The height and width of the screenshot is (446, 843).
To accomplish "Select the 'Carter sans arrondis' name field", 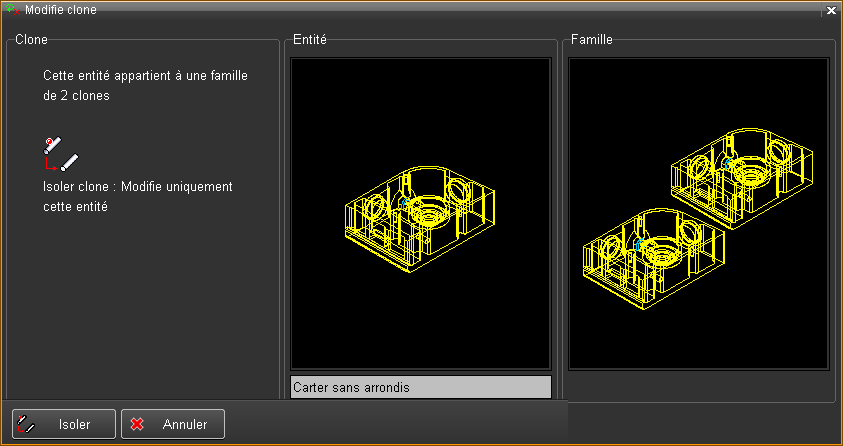I will point(420,387).
